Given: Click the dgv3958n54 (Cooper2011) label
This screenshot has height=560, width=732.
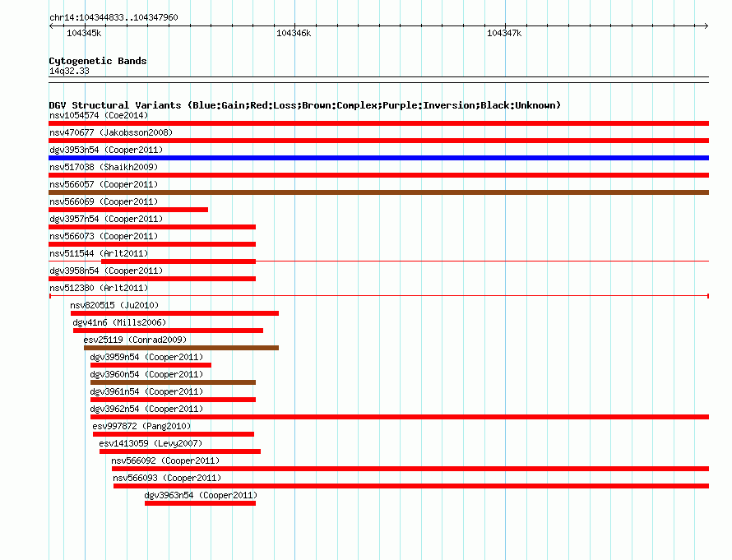Looking at the screenshot, I should (106, 271).
